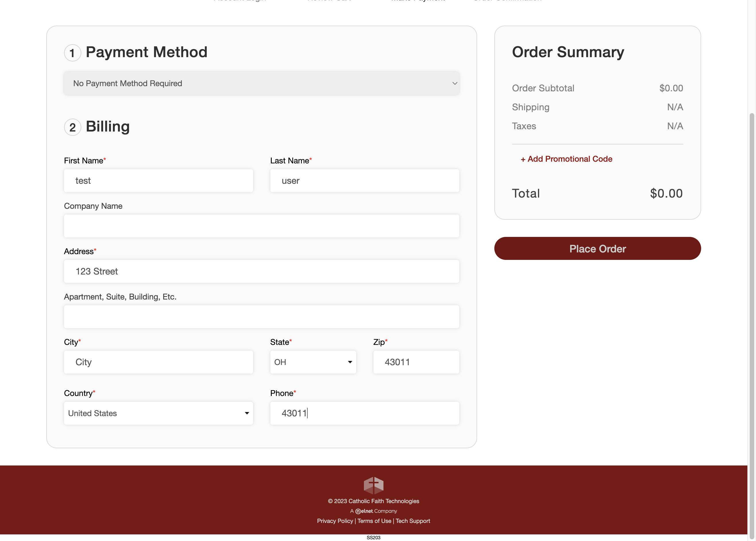The height and width of the screenshot is (541, 756).
Task: Click the Order Summary heading
Action: point(568,52)
